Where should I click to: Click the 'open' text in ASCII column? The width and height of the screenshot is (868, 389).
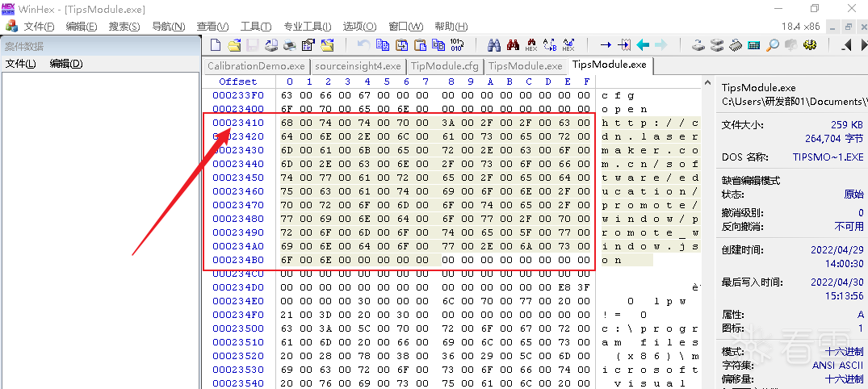tap(624, 109)
